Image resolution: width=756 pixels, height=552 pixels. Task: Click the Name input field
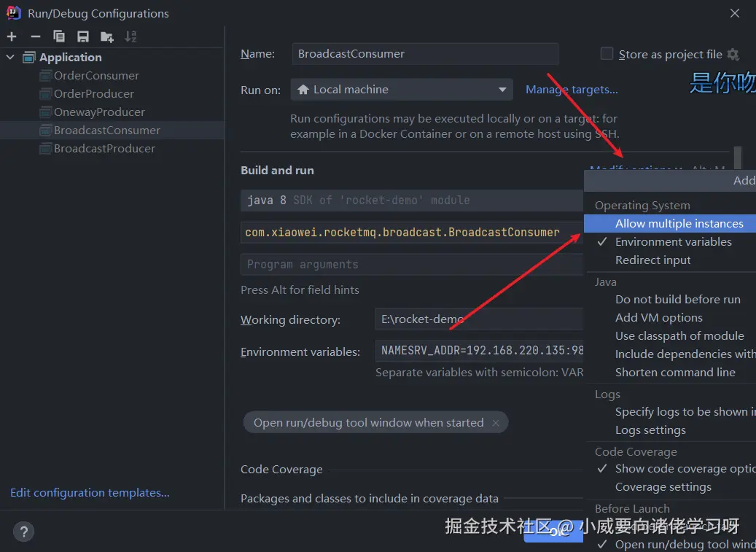(x=425, y=54)
